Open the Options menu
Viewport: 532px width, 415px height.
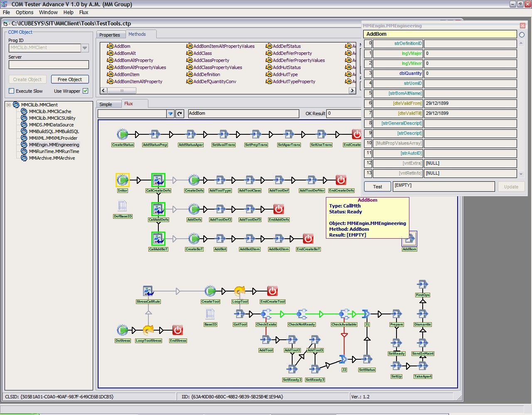(25, 12)
